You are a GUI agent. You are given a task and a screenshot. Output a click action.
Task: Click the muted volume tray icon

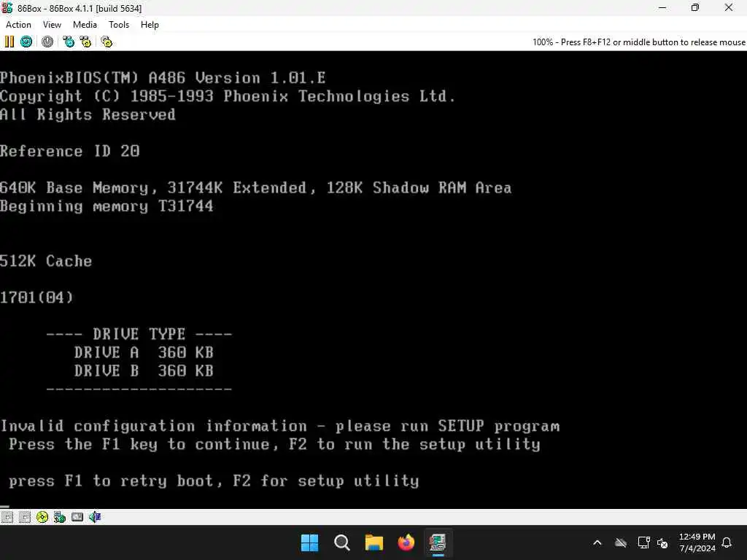point(662,542)
